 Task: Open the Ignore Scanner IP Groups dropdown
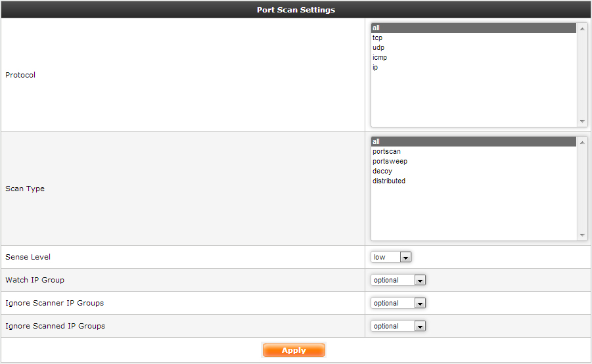tap(399, 303)
